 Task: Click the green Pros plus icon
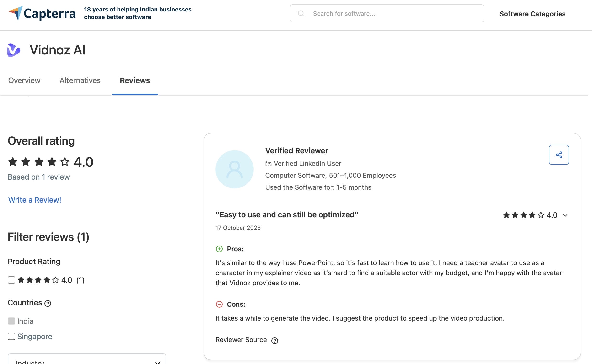pos(219,249)
